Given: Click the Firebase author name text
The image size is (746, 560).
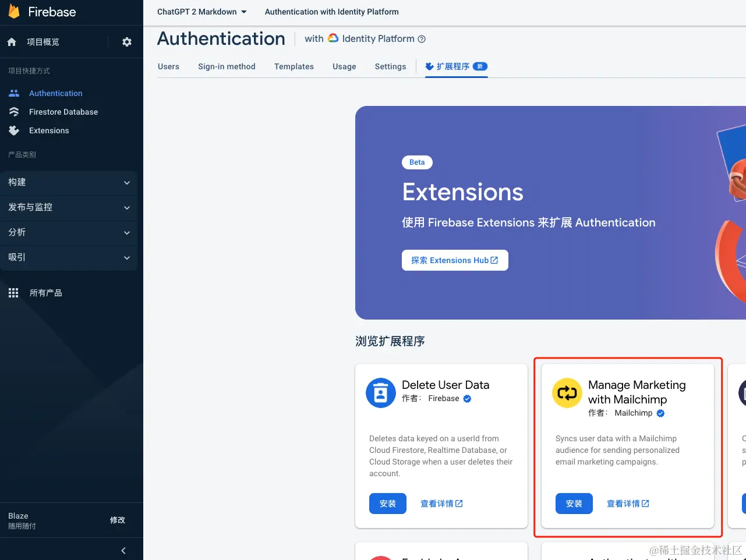Looking at the screenshot, I should tap(444, 399).
